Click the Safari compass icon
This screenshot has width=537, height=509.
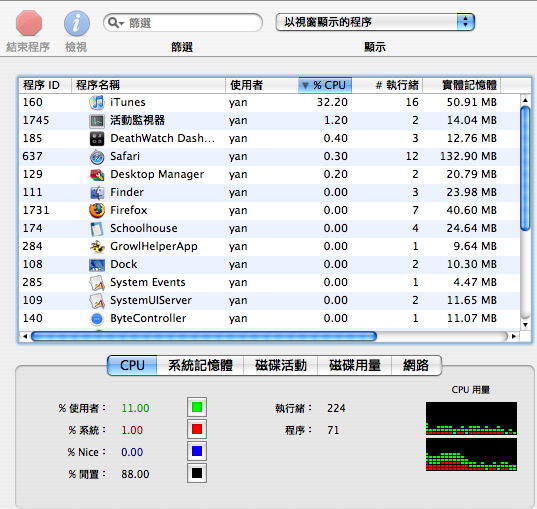click(x=97, y=157)
